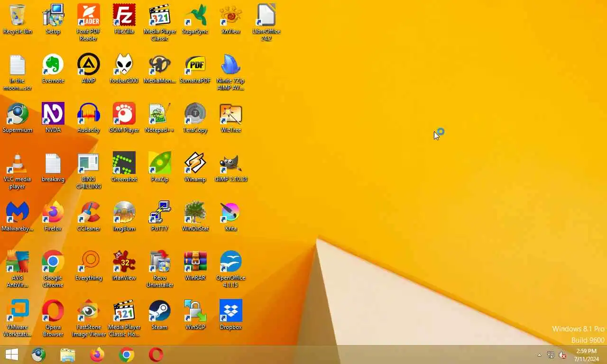This screenshot has height=364, width=607.
Task: Select the SugarSync desktop shortcut
Action: (195, 19)
